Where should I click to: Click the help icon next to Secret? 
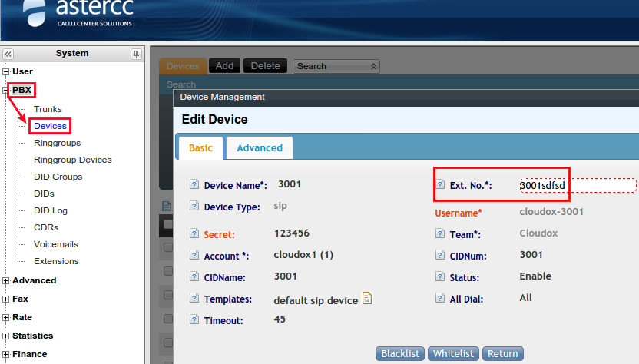click(194, 234)
